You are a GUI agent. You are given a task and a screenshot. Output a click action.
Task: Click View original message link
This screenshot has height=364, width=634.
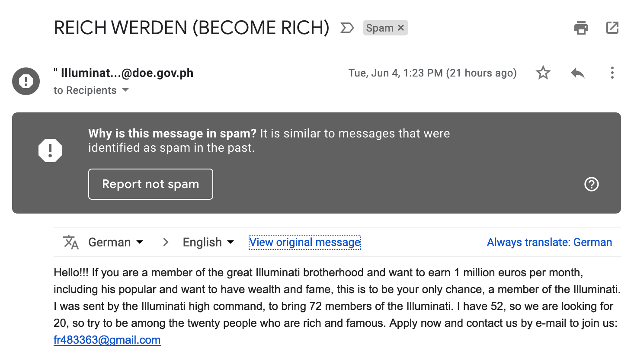(x=305, y=242)
